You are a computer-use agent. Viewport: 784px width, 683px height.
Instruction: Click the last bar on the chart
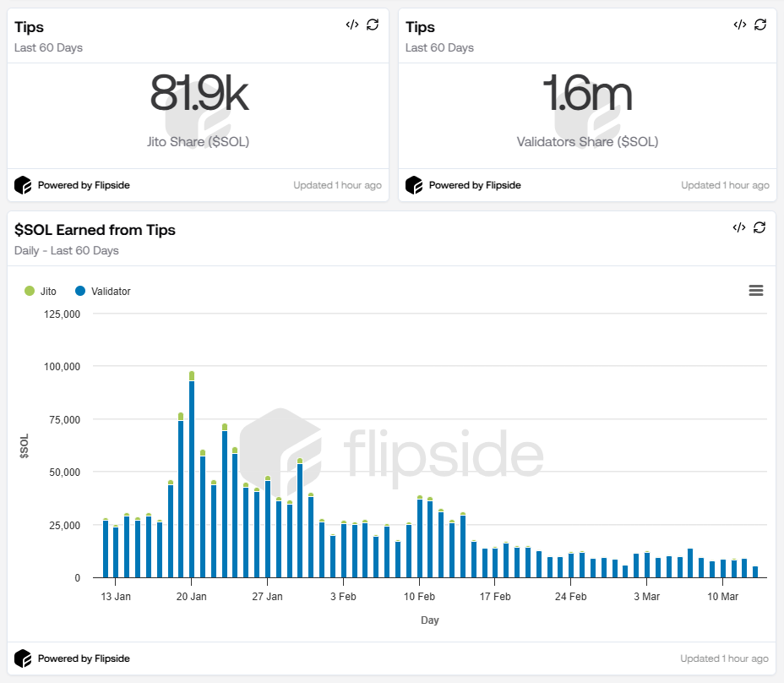tap(755, 572)
